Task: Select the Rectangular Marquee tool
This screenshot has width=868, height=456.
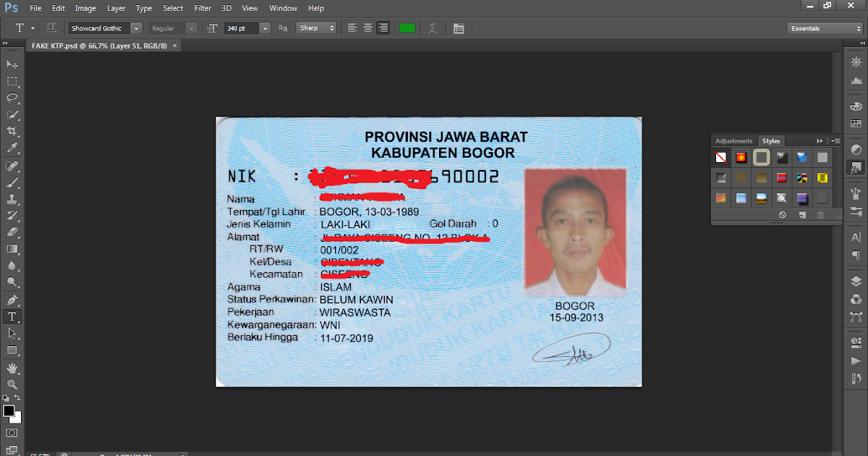Action: point(12,82)
